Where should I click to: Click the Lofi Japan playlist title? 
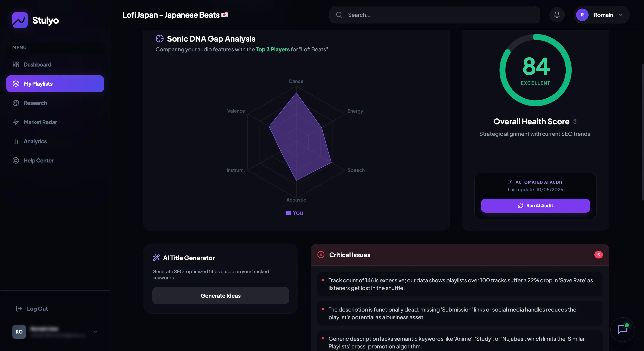tap(175, 15)
